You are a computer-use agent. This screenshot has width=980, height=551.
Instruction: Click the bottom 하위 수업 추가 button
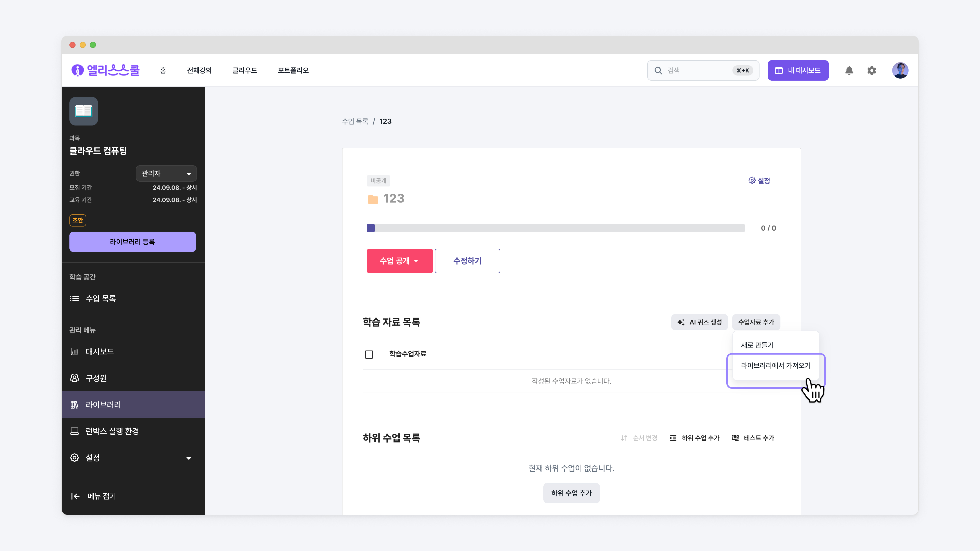click(x=571, y=493)
